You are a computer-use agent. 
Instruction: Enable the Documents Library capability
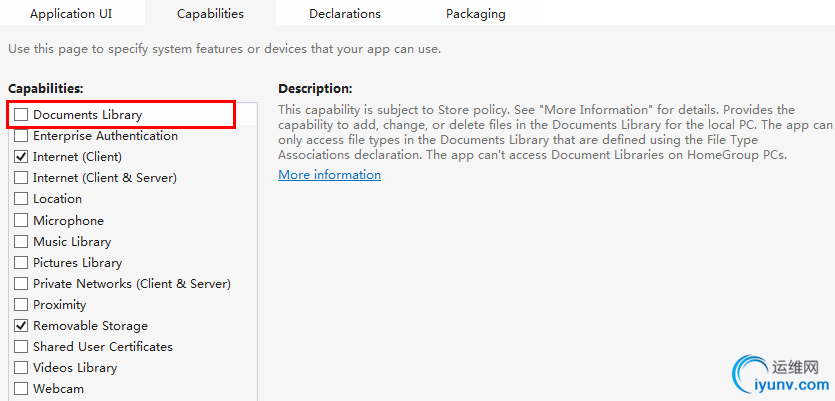click(21, 115)
